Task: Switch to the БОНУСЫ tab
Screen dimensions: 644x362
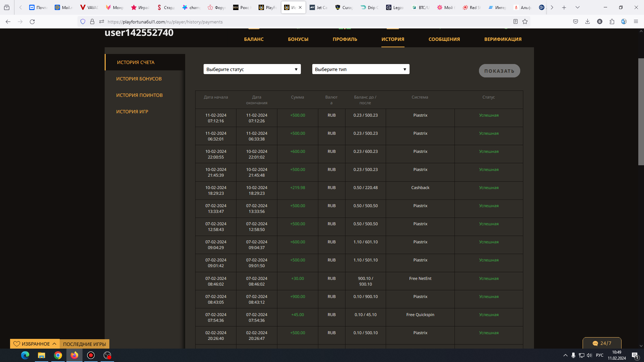Action: coord(298,39)
